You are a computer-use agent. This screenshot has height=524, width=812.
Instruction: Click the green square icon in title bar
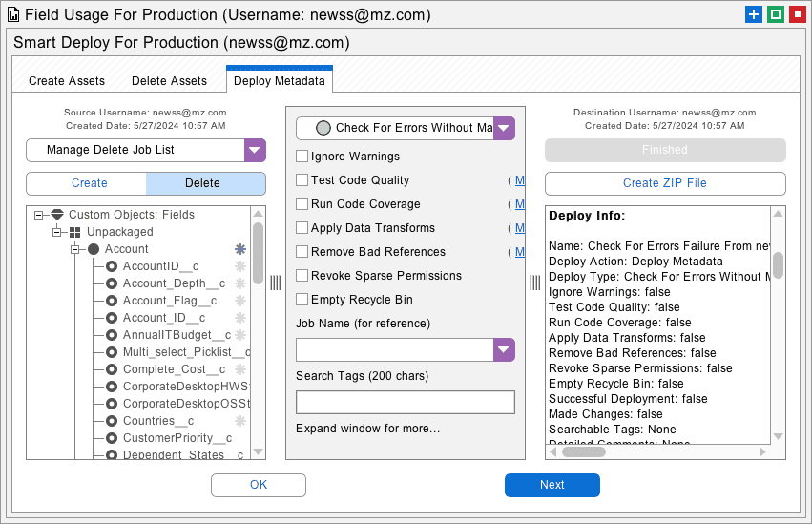pos(776,14)
